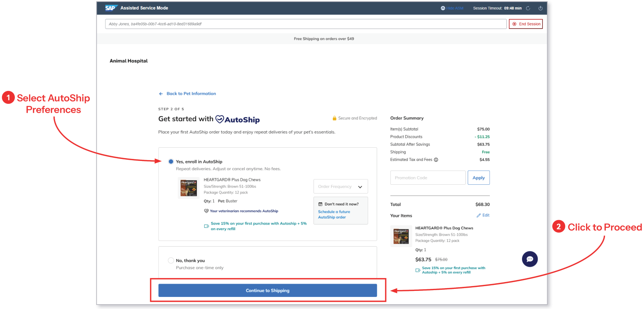Click Hide ASM link
The width and height of the screenshot is (644, 309).
(x=455, y=8)
